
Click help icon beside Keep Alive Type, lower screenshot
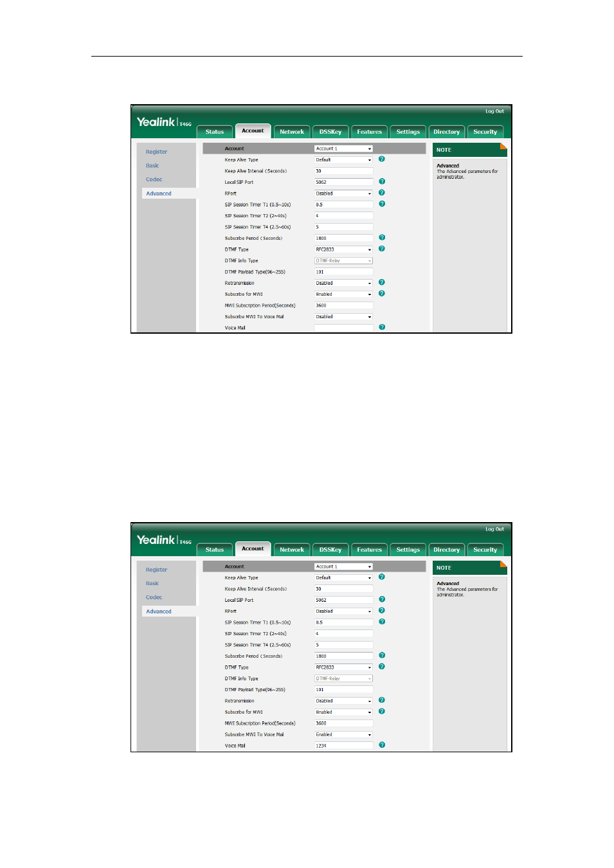pyautogui.click(x=382, y=577)
